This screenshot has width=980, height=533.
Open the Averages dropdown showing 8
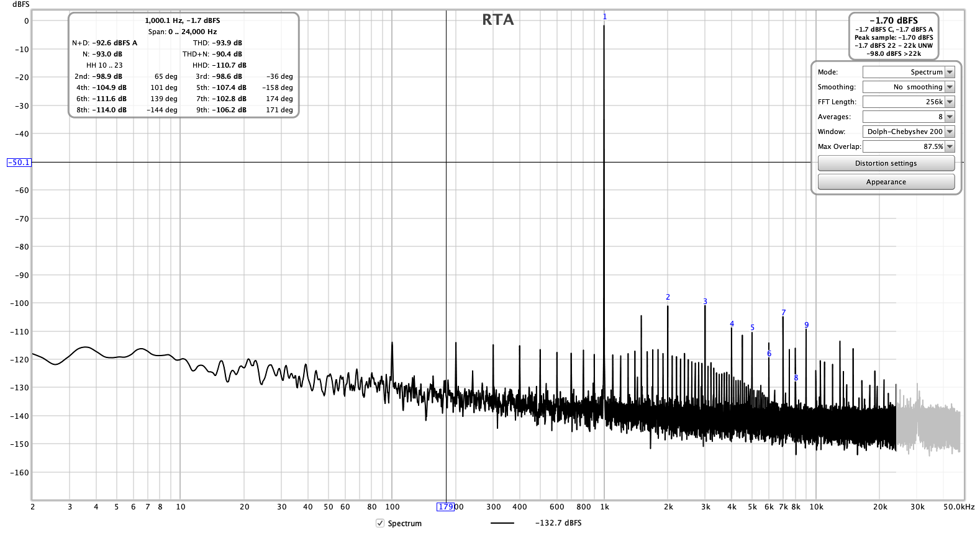click(x=908, y=117)
